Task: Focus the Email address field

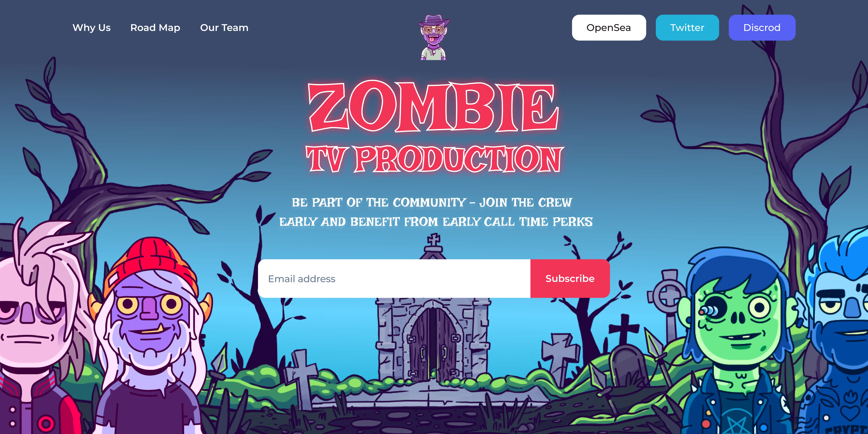Action: click(394, 279)
